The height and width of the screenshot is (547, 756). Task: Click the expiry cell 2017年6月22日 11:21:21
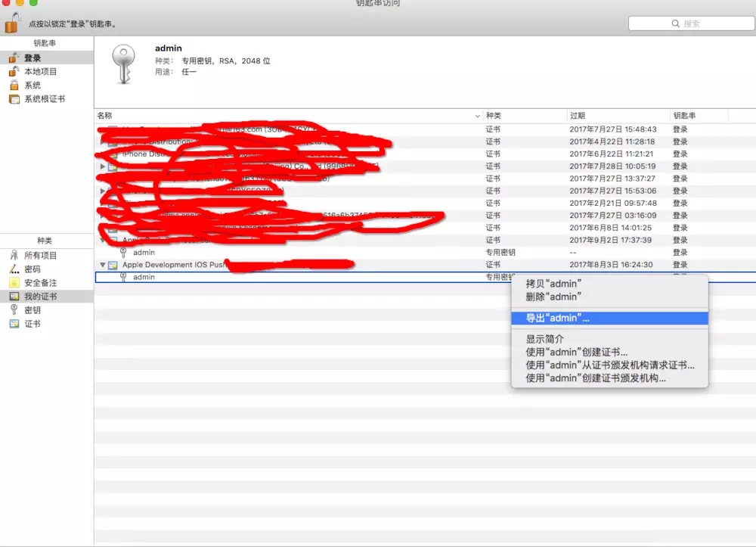click(x=612, y=154)
